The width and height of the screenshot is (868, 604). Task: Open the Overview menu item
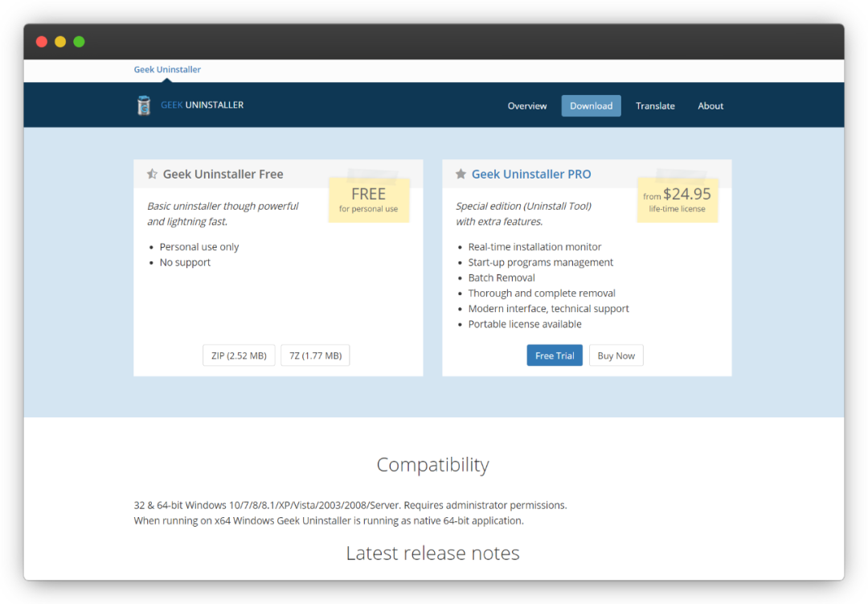coord(527,106)
